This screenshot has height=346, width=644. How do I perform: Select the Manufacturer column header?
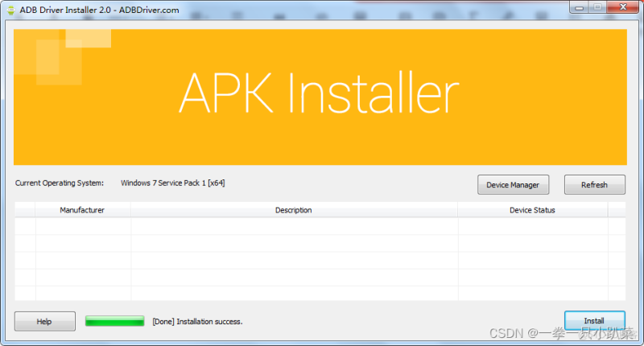(83, 210)
